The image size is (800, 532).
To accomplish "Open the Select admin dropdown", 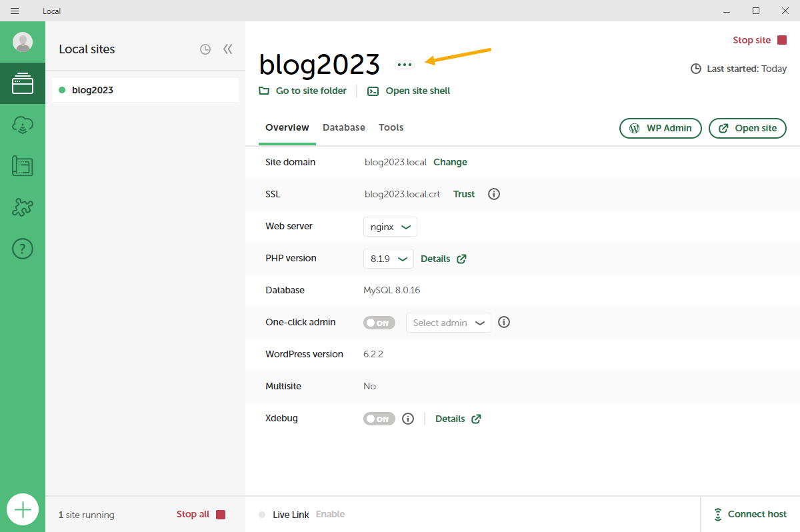I will pyautogui.click(x=448, y=323).
